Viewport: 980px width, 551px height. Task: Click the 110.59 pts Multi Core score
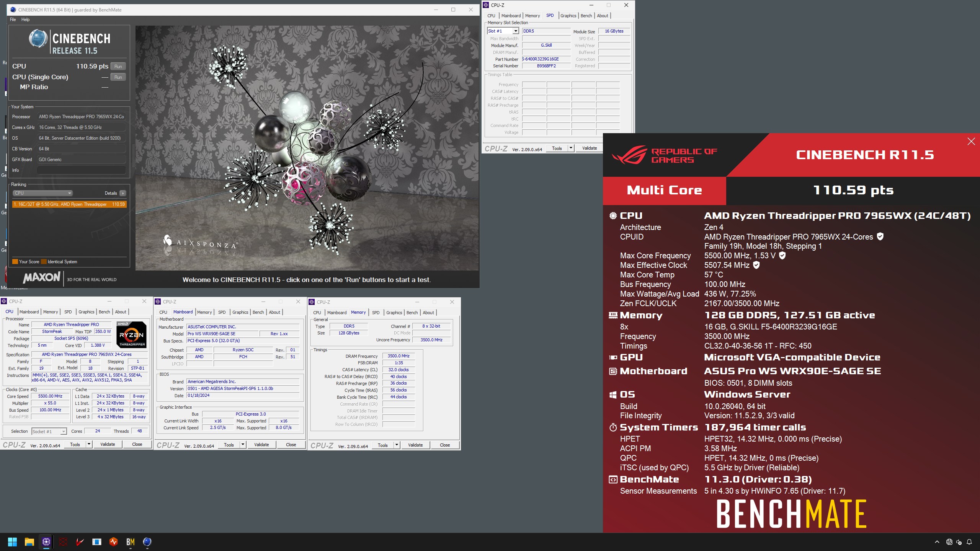pyautogui.click(x=853, y=190)
